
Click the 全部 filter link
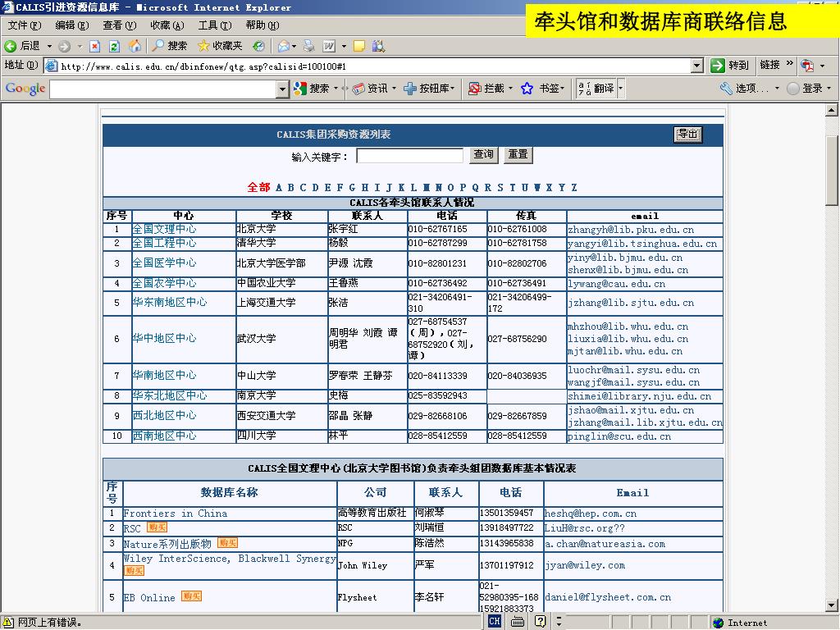click(258, 188)
